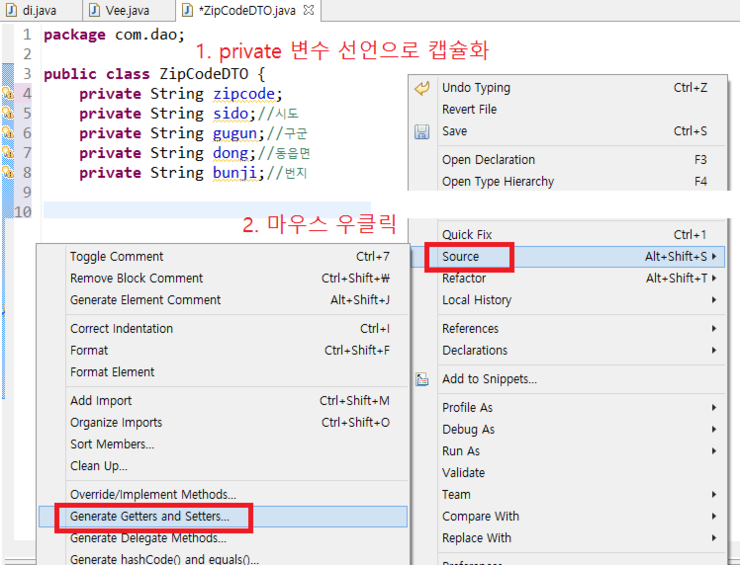Close the ZipCodeDTO.java editor tab
Viewport: 740px width, 565px height.
(x=308, y=11)
